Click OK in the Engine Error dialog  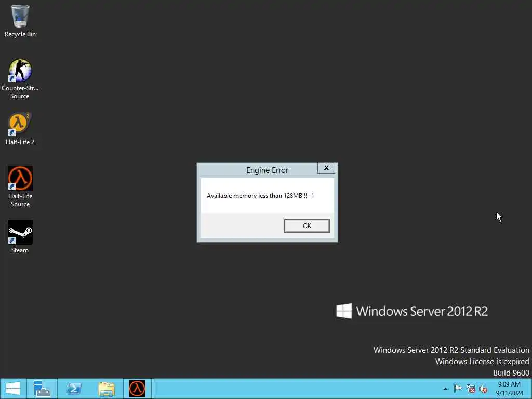tap(307, 225)
